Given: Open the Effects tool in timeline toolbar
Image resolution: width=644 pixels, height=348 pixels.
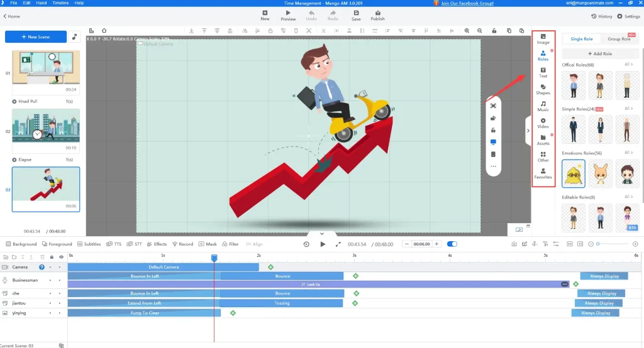Looking at the screenshot, I should [x=157, y=244].
